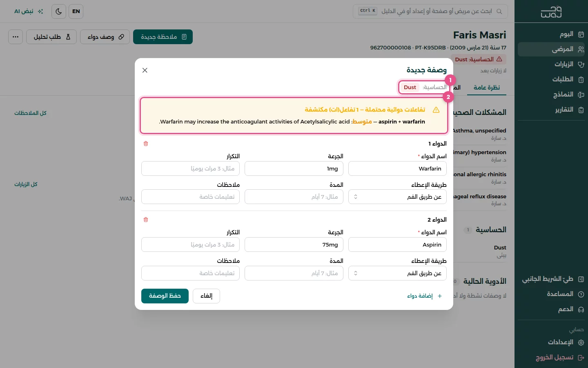Open كل الزيارات all visits link
Screen dimensions: 588x368
click(26, 184)
